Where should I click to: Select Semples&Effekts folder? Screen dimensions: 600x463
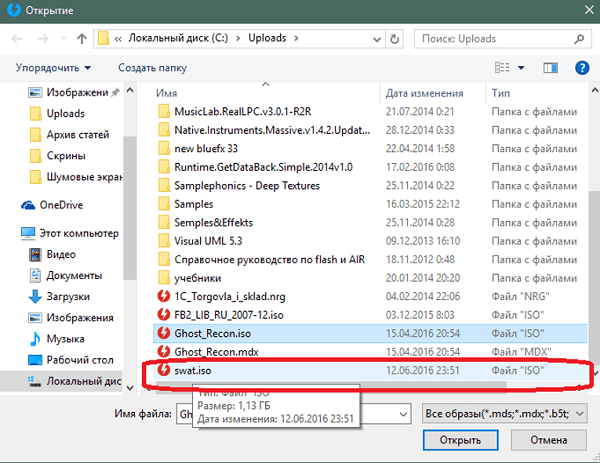(x=205, y=222)
